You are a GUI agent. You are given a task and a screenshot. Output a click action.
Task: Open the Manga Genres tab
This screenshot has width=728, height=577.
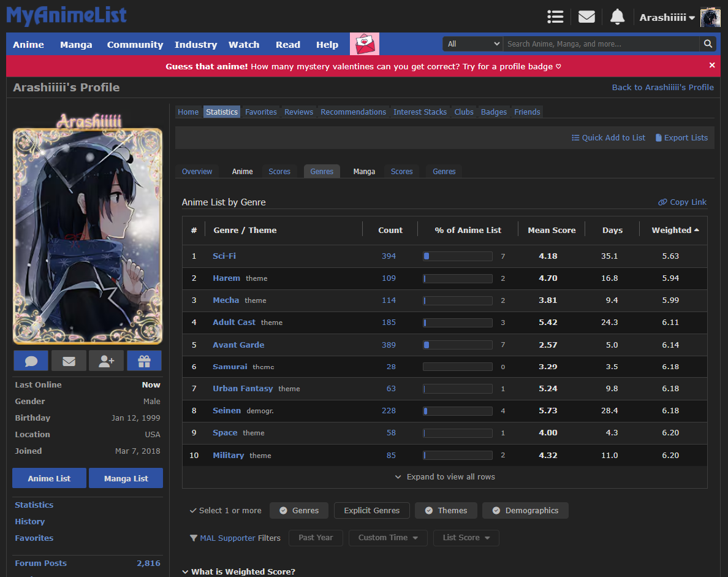(444, 172)
